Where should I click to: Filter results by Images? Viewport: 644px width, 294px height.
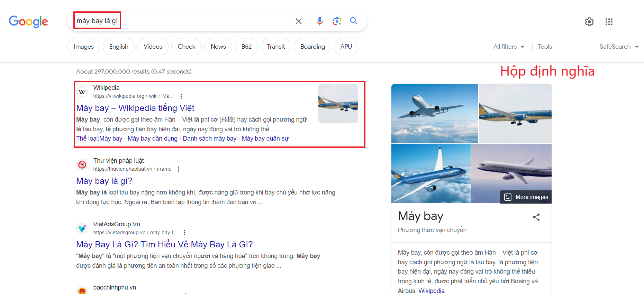click(84, 47)
